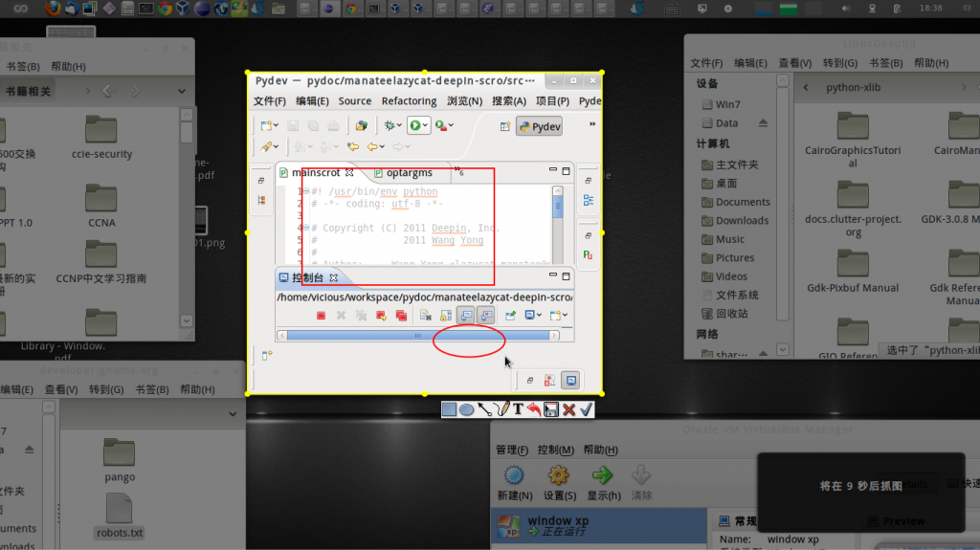Select the ccie-security folder in left window

point(101,138)
